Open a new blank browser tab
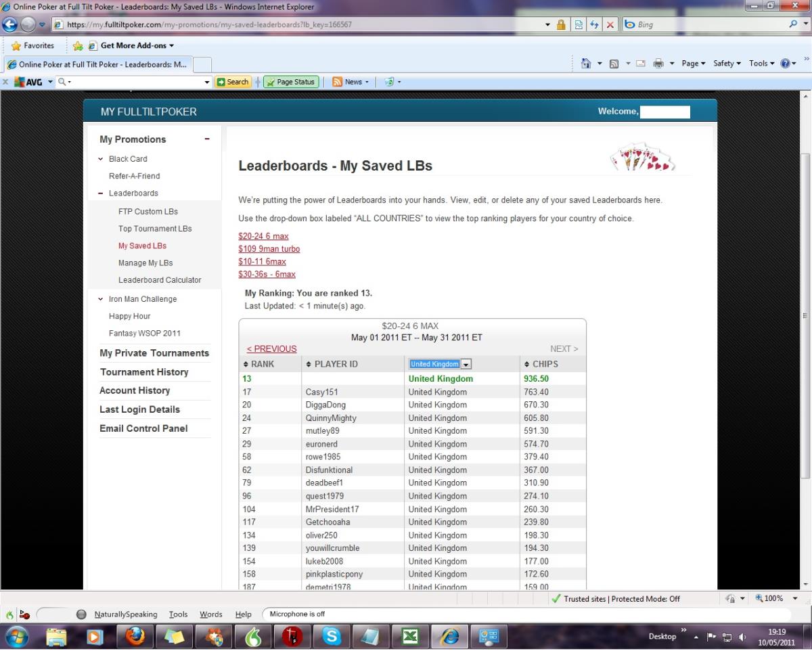The width and height of the screenshot is (812, 672). pos(203,64)
